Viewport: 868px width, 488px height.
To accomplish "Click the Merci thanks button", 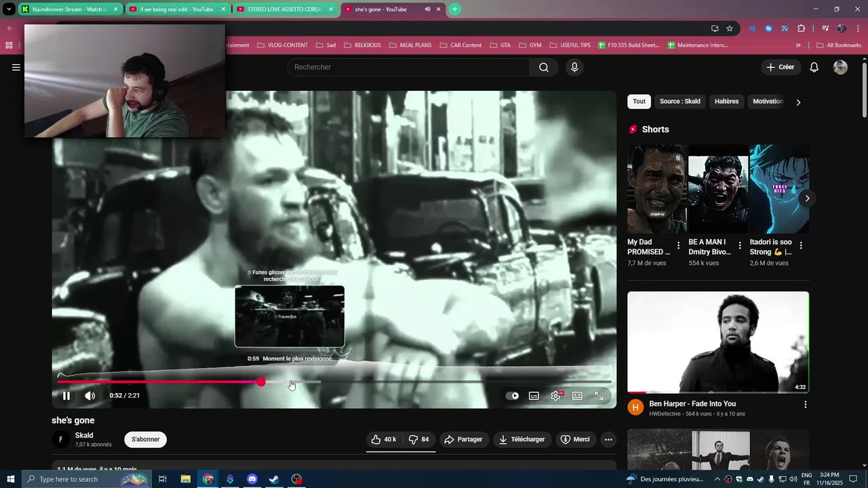I will click(x=575, y=439).
